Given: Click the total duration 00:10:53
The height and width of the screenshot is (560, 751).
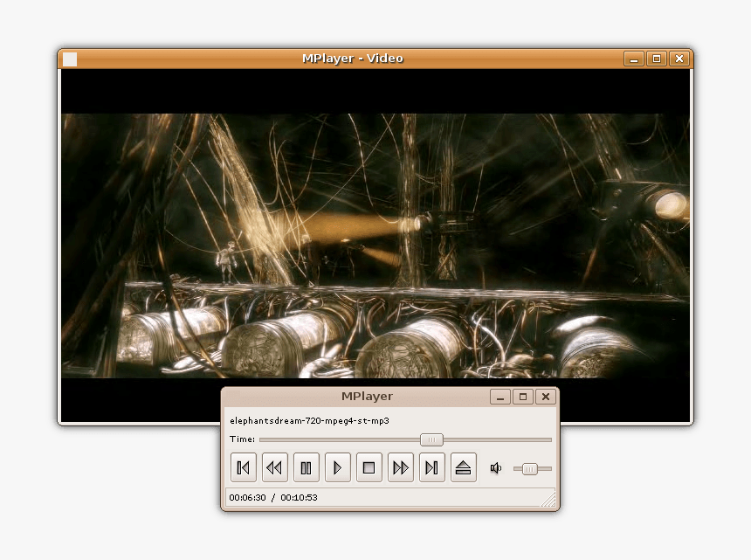Looking at the screenshot, I should click(x=299, y=498).
